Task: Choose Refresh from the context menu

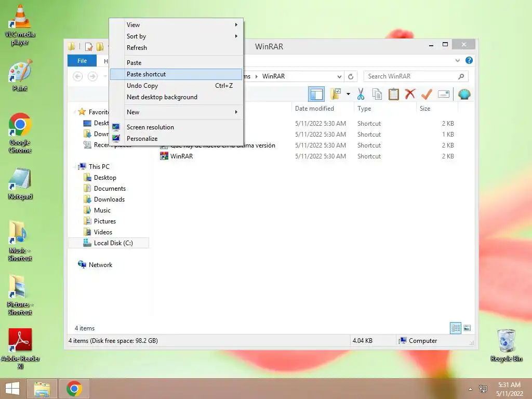Action: point(176,48)
